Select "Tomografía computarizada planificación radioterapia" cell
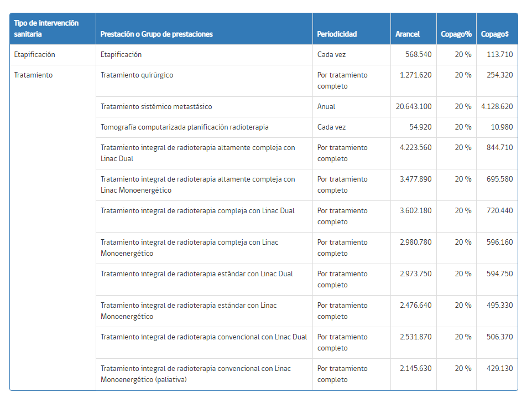The image size is (532, 397). coord(184,127)
